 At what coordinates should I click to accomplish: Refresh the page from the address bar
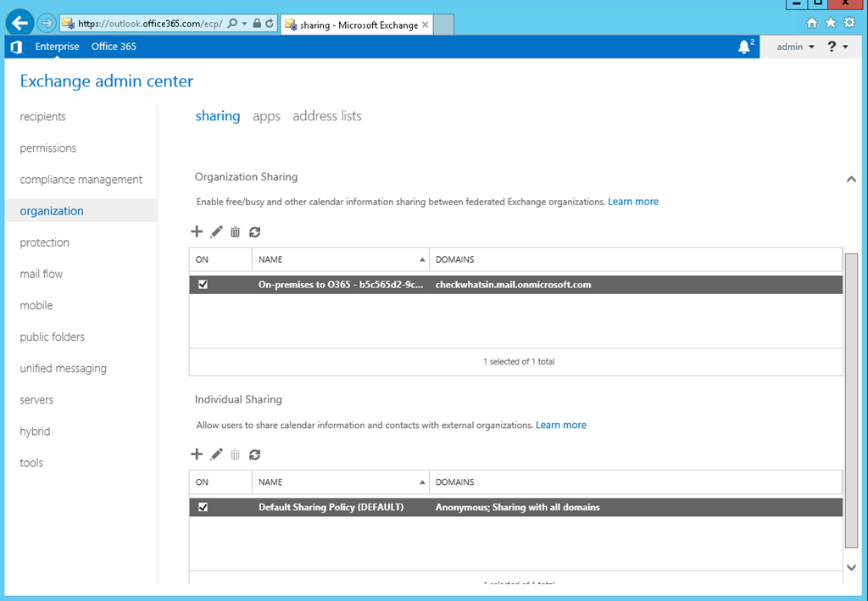click(270, 23)
